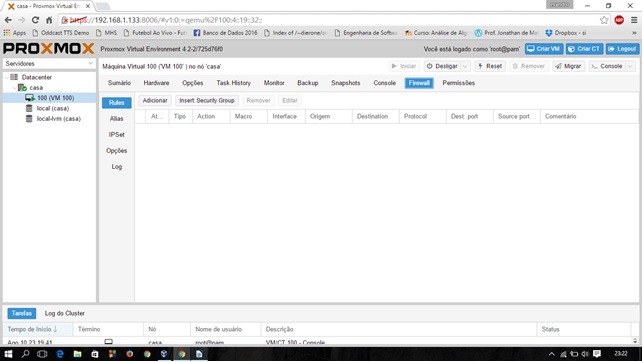Click the Reset button
This screenshot has height=362, width=643.
point(490,66)
